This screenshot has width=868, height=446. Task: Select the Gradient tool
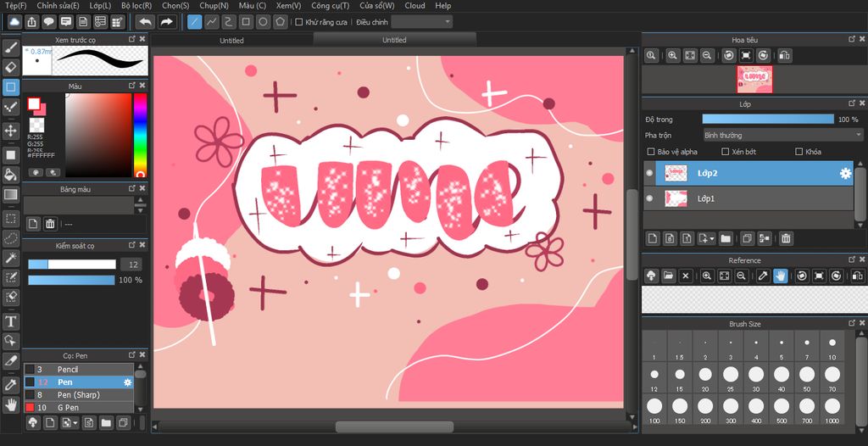[11, 194]
